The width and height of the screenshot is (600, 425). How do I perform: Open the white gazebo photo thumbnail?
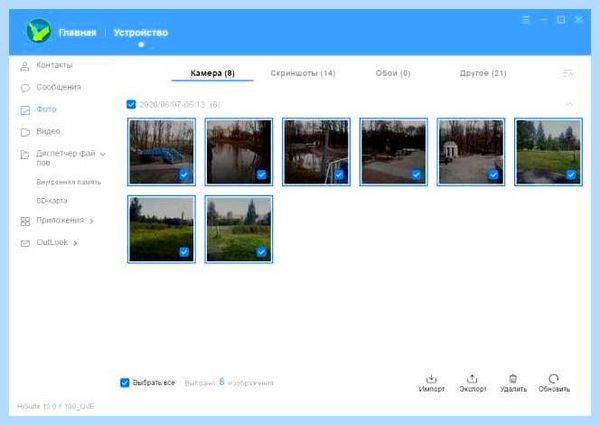tap(471, 151)
